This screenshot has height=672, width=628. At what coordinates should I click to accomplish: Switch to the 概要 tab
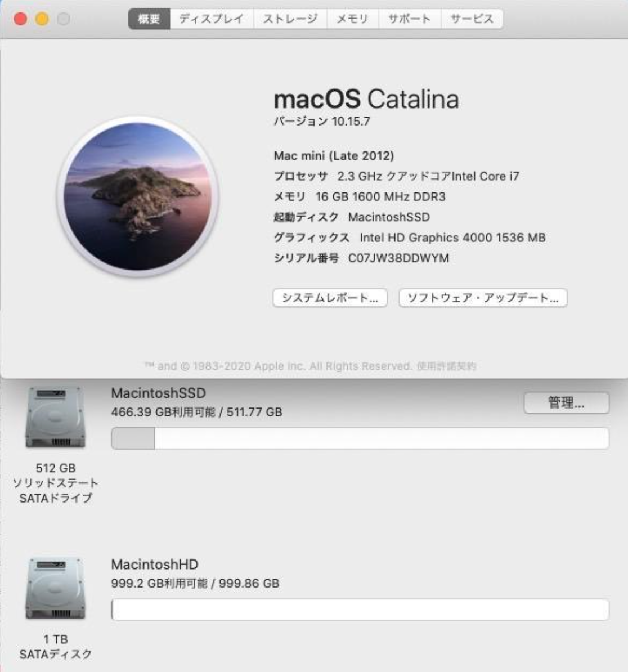[149, 19]
